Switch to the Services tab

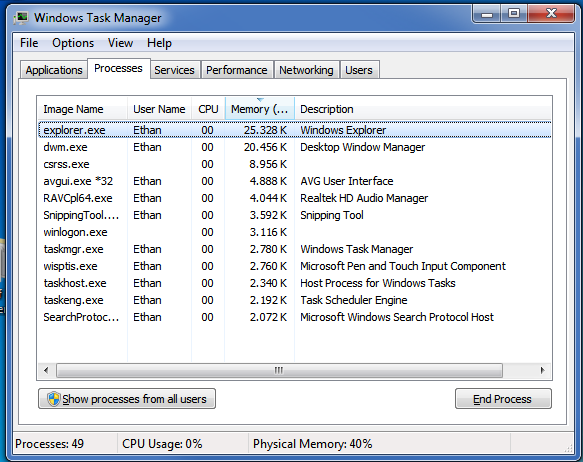(x=174, y=70)
